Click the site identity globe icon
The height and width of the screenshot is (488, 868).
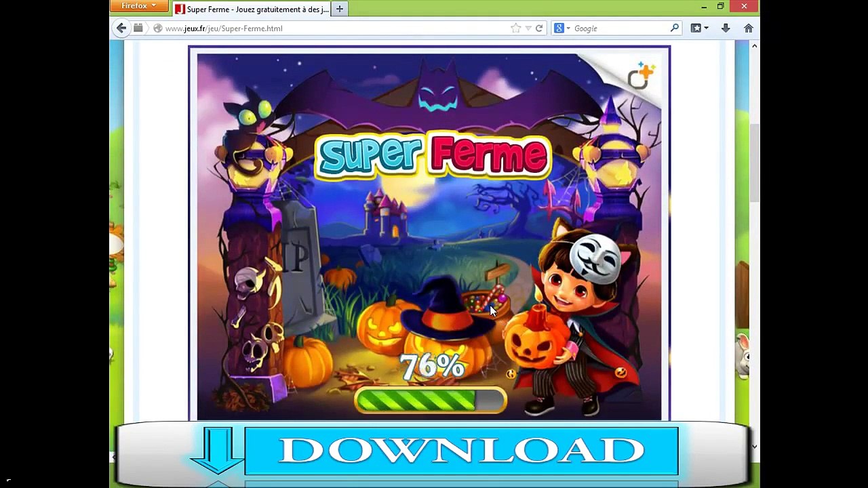click(x=158, y=28)
